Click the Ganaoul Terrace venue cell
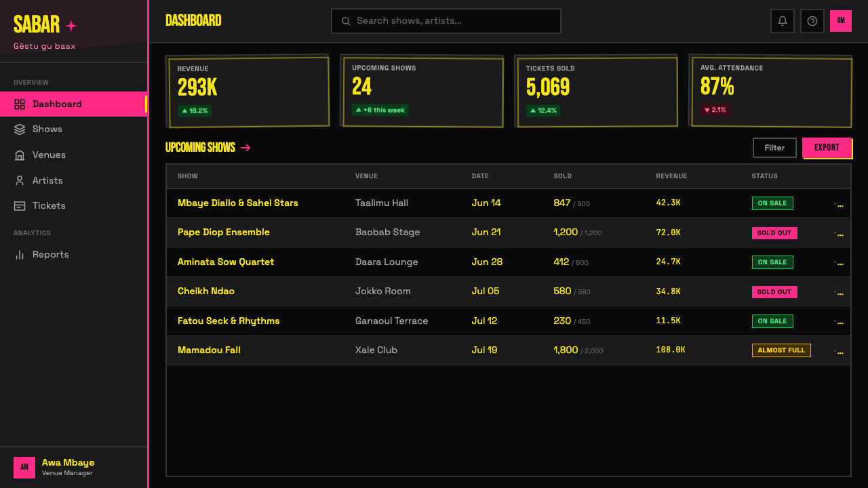Image resolution: width=868 pixels, height=488 pixels. [392, 321]
